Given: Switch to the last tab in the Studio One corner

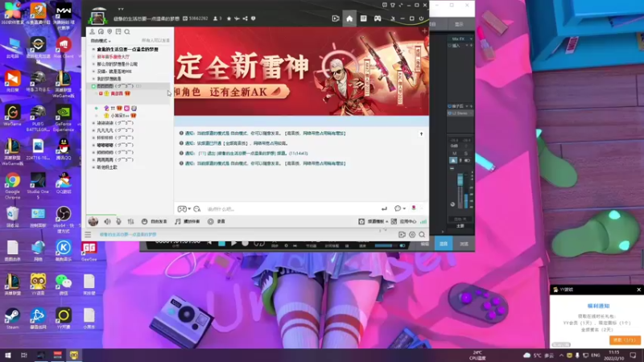Looking at the screenshot, I should coord(464,244).
